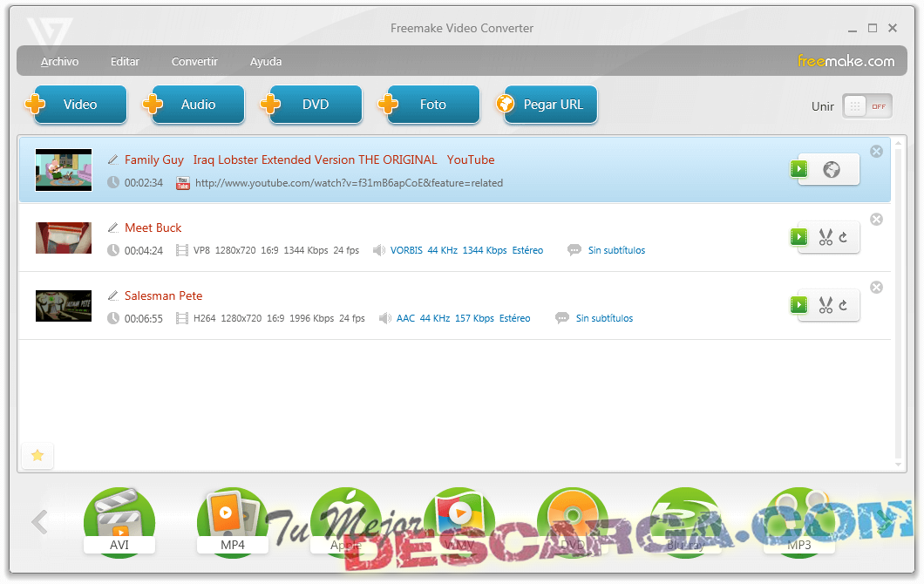Convert to AVI format
The image size is (924, 584).
pyautogui.click(x=119, y=521)
